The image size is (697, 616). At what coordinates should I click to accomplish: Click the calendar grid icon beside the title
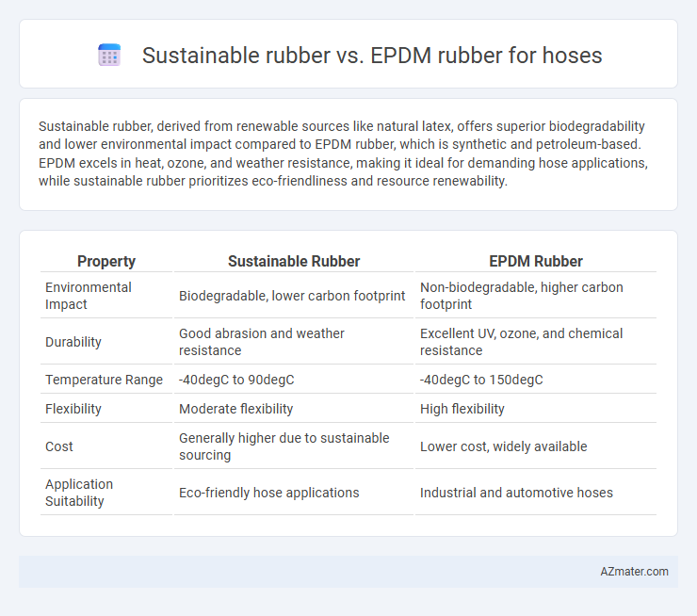tap(109, 56)
